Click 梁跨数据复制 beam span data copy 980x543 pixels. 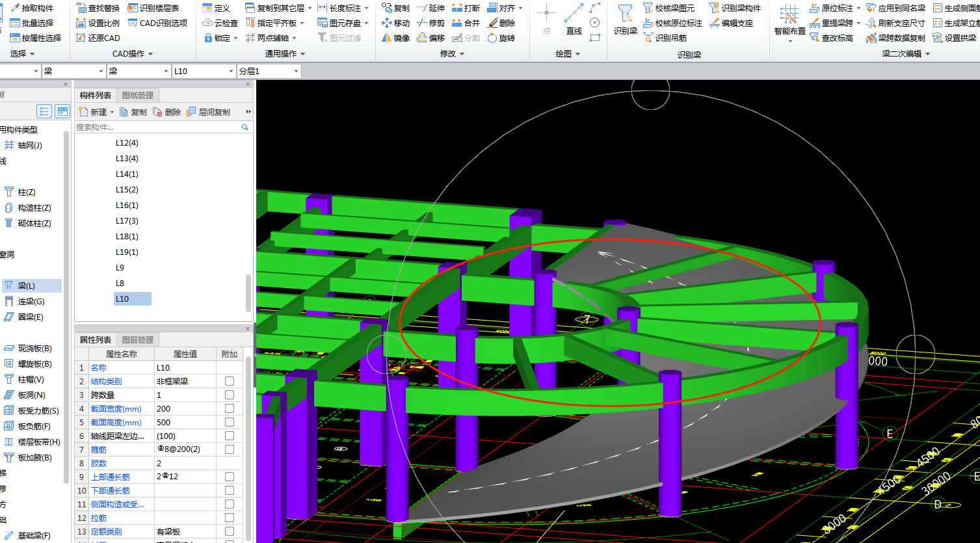tap(895, 38)
